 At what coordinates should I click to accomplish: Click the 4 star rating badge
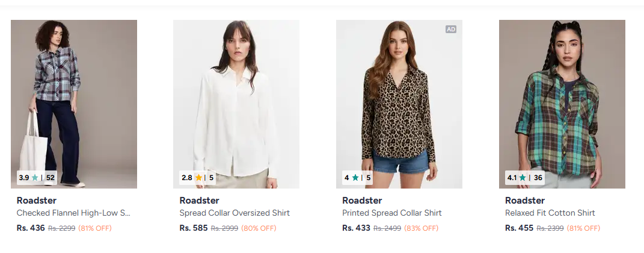coord(357,178)
